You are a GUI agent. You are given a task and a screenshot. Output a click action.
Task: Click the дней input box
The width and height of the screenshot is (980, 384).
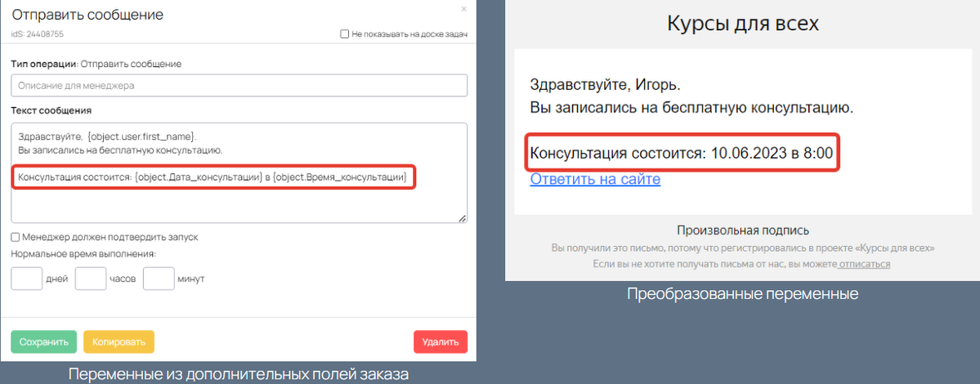[27, 279]
